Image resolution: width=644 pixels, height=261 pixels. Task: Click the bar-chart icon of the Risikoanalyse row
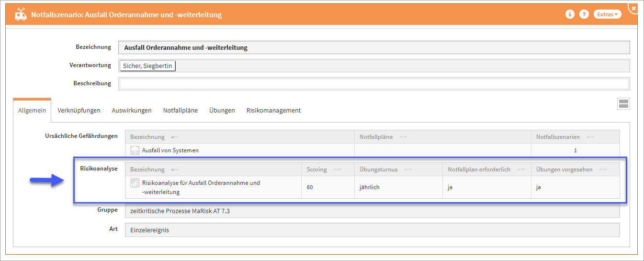pyautogui.click(x=135, y=183)
